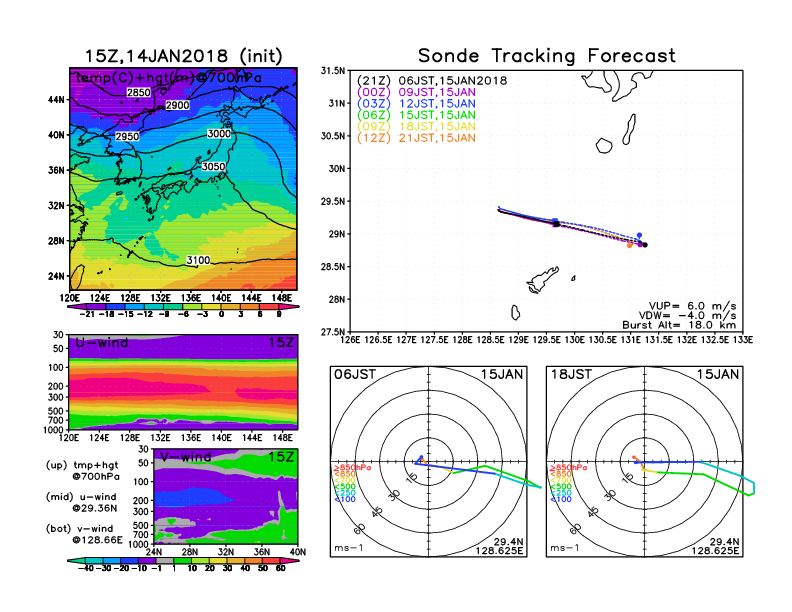
Task: Click the "VDW= -4.0 m/s" descent rate text
Action: [687, 316]
